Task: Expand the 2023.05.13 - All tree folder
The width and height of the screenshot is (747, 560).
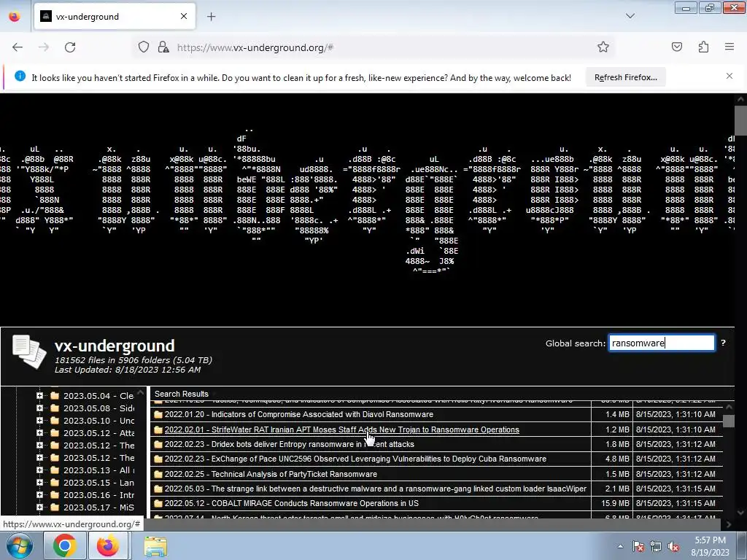Action: (x=40, y=470)
